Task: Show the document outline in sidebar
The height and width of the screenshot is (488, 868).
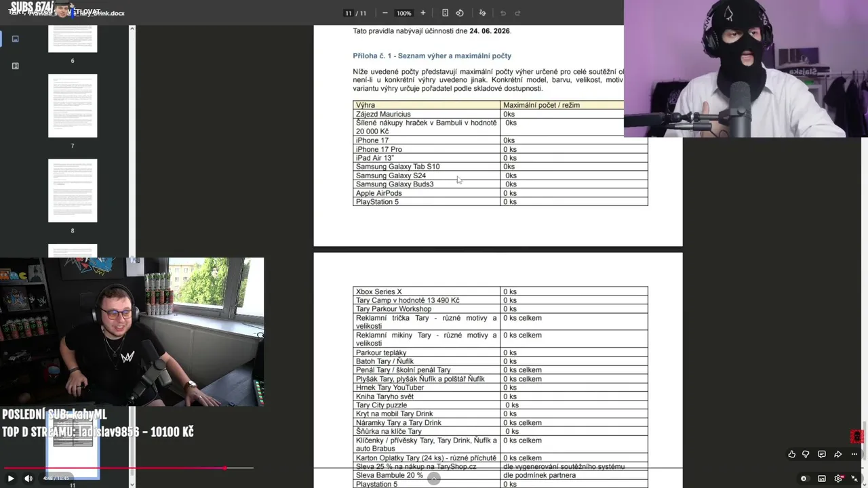Action: [16, 66]
